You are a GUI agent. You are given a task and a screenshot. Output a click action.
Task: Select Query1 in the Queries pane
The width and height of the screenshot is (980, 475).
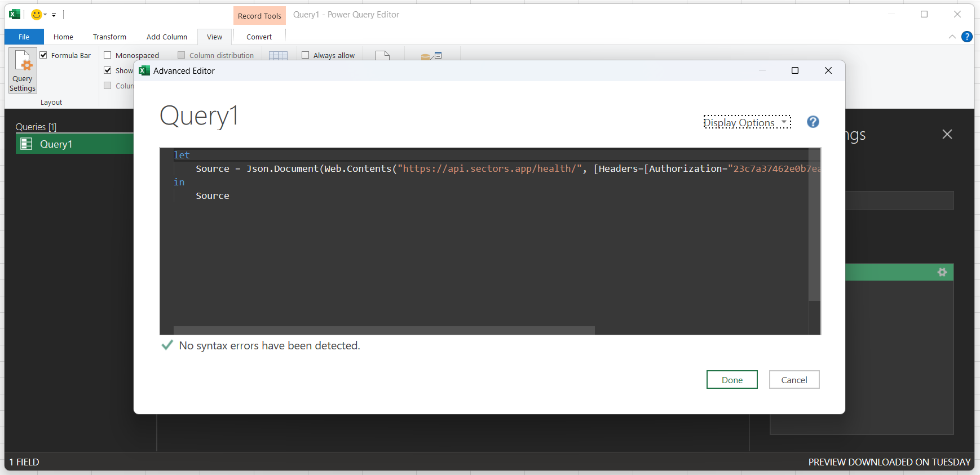pyautogui.click(x=74, y=144)
